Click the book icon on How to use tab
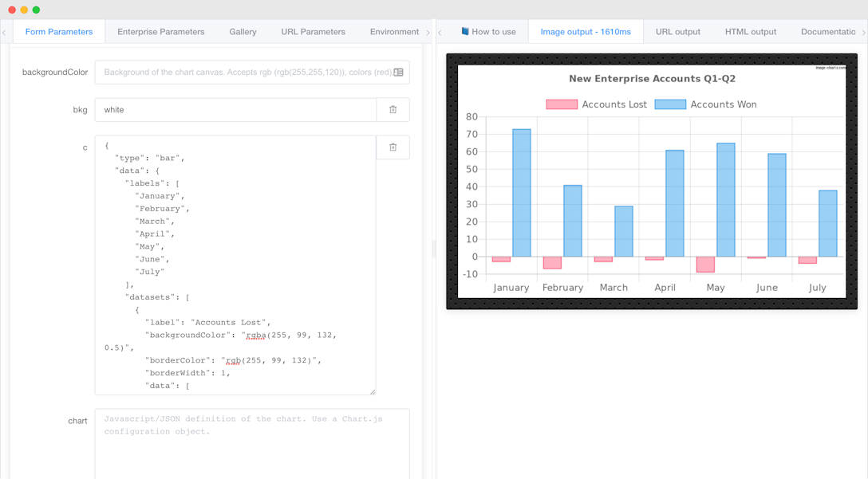This screenshot has height=479, width=868. point(465,32)
